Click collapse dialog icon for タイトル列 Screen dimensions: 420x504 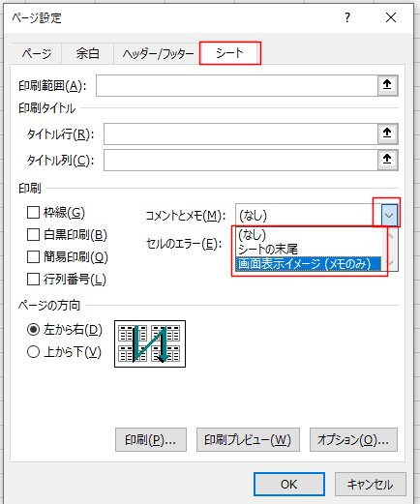(387, 160)
